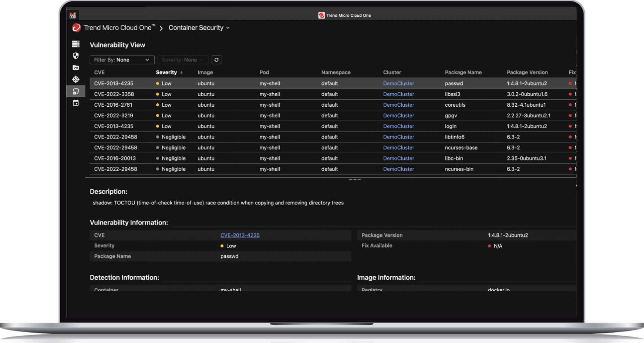Open DemoCluster link in coreutils row

point(398,105)
